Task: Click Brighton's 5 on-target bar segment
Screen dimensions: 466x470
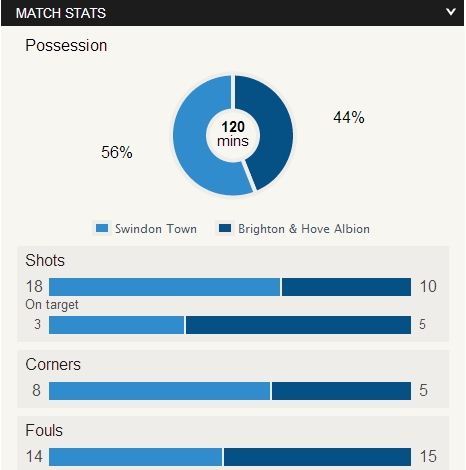Action: click(x=298, y=325)
